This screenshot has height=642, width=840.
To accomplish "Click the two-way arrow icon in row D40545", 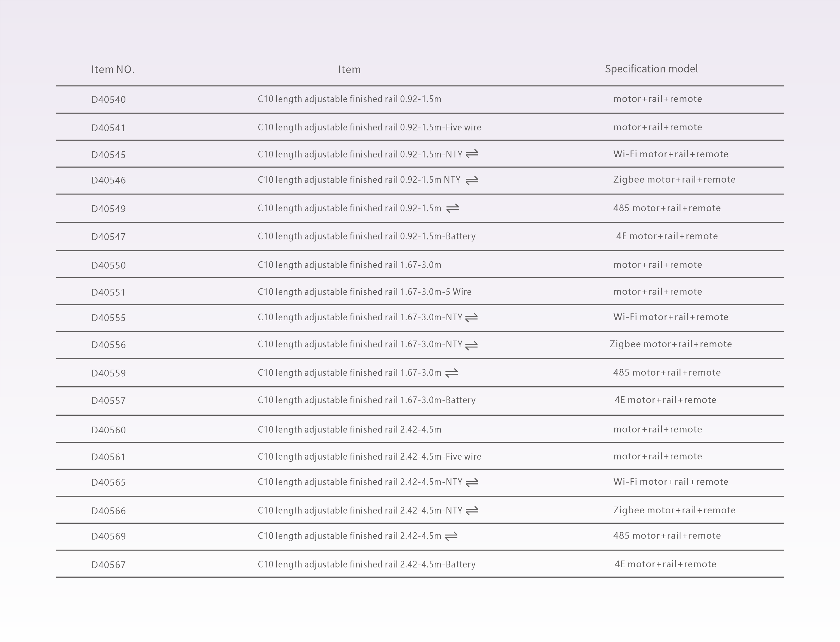I will [472, 154].
